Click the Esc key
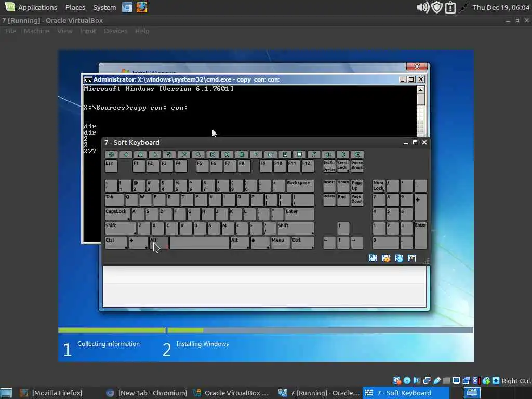The height and width of the screenshot is (399, 532). [111, 166]
